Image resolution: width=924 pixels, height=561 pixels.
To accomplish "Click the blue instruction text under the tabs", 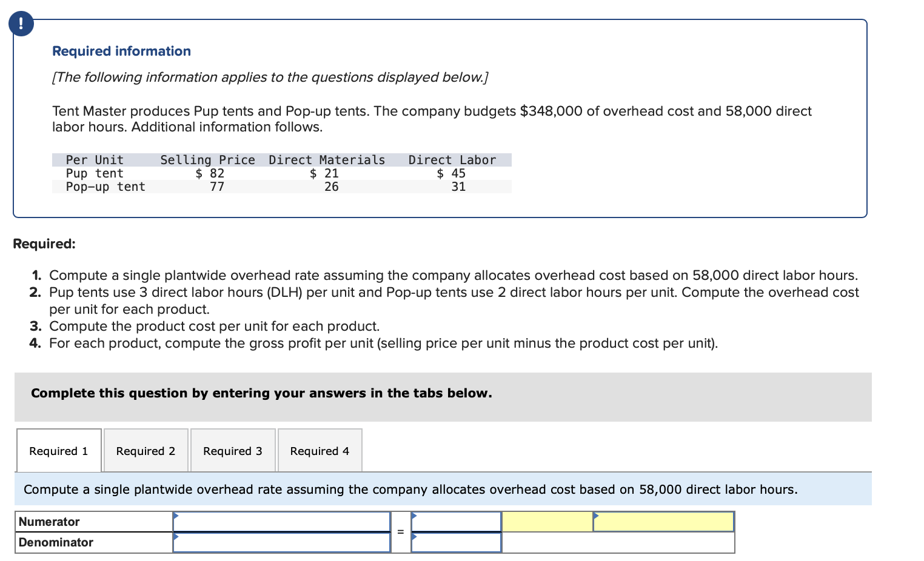I will pos(410,489).
